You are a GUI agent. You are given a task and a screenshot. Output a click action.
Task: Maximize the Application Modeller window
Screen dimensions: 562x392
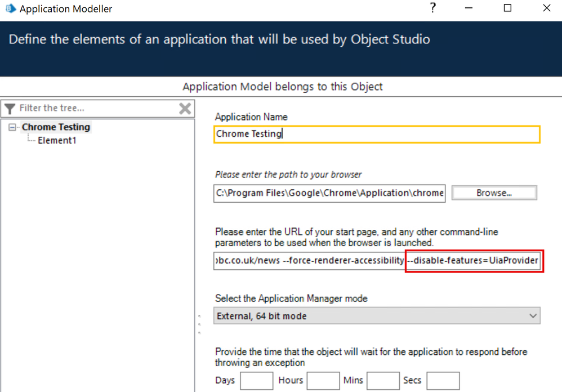point(507,8)
